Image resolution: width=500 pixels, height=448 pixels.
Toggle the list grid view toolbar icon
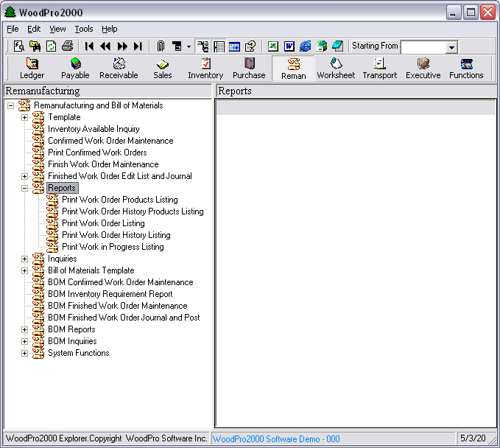tap(219, 46)
